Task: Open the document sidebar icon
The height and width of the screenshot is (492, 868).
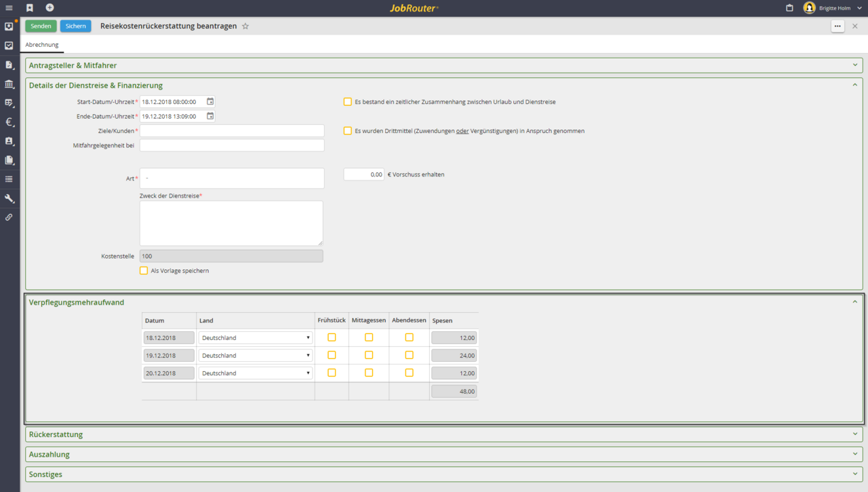Action: 9,64
